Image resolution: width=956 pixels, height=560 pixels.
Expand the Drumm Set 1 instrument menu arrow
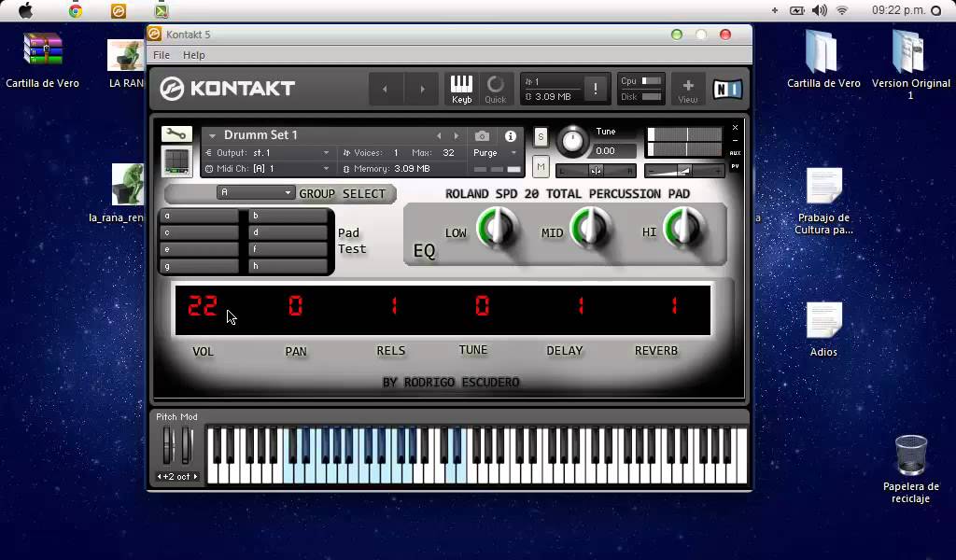(x=212, y=136)
